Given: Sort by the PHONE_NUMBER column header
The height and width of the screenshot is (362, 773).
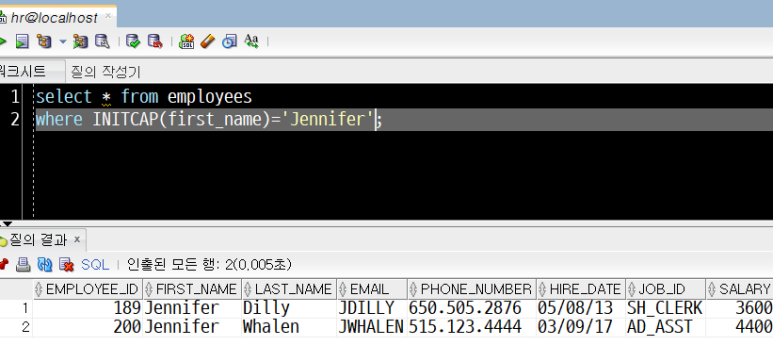Looking at the screenshot, I should (472, 289).
